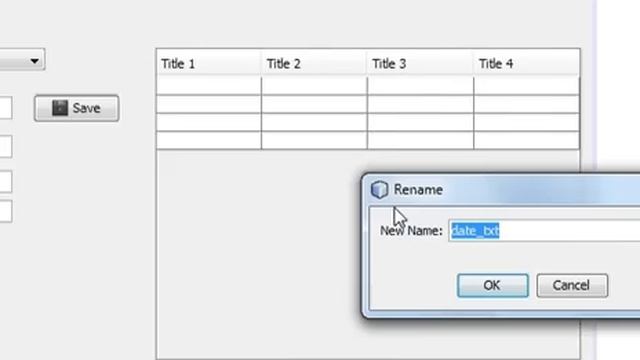Image resolution: width=640 pixels, height=360 pixels.
Task: Click the Save button with floppy icon
Action: coord(77,108)
